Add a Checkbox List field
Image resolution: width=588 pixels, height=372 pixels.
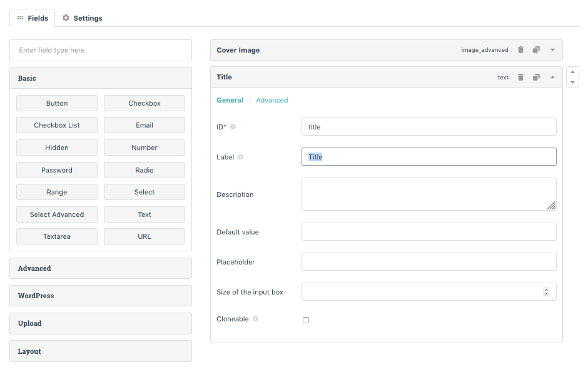pyautogui.click(x=57, y=125)
